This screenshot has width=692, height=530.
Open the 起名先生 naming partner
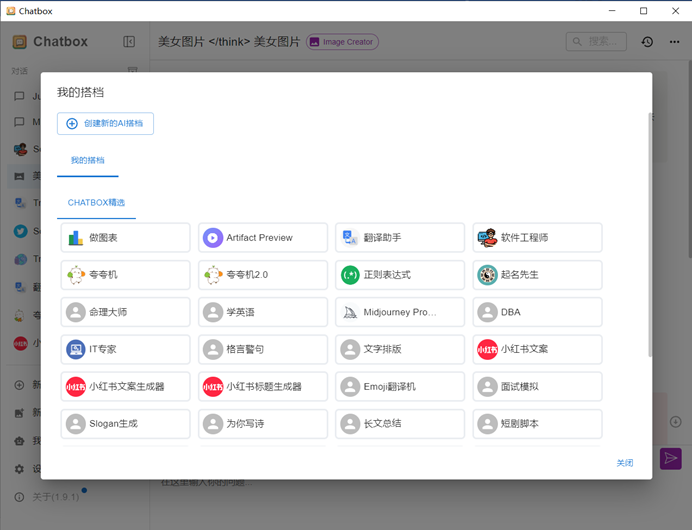(x=537, y=274)
